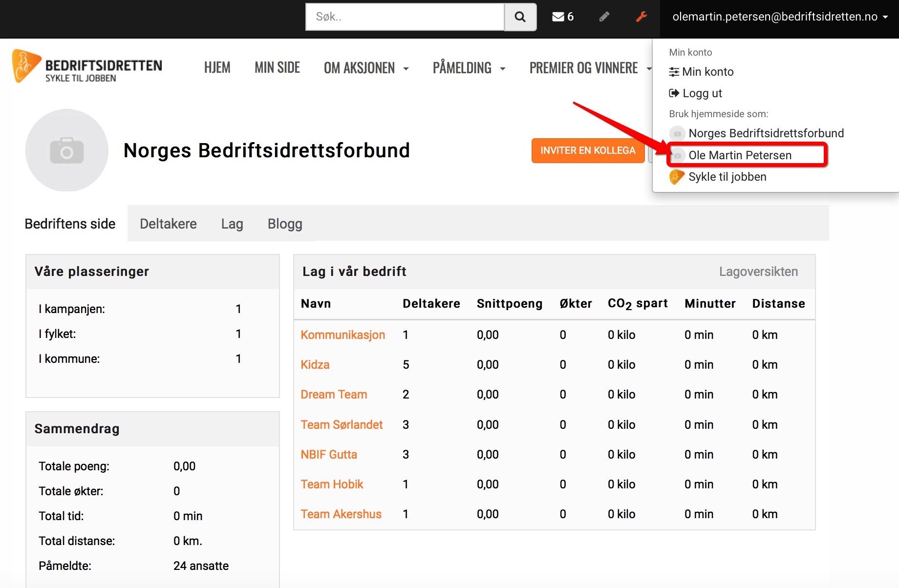
Task: Click the Navn column header
Action: coord(316,303)
